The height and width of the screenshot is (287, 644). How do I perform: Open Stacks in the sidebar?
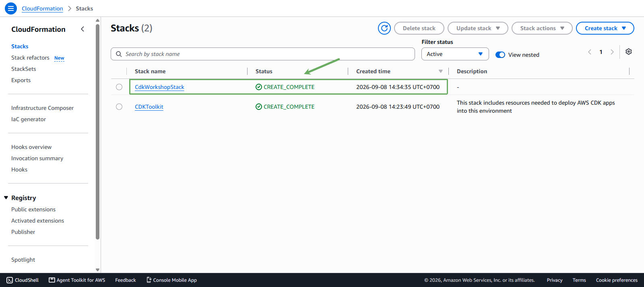(x=20, y=46)
